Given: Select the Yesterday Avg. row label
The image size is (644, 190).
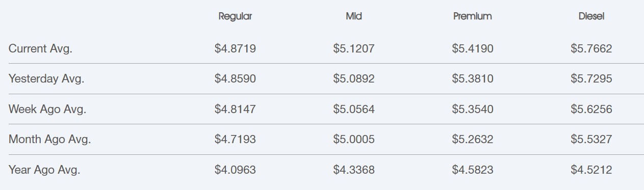Looking at the screenshot, I should coord(46,79).
